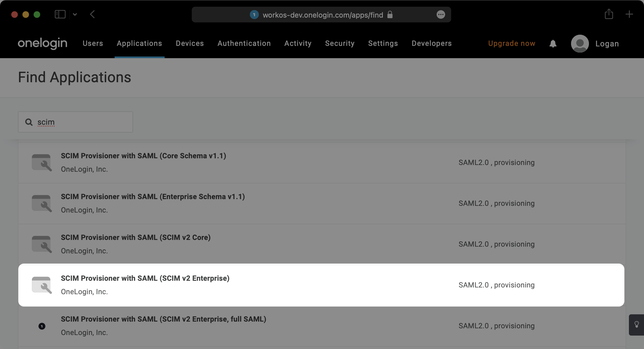Open the address bar ellipsis menu

[x=441, y=15]
